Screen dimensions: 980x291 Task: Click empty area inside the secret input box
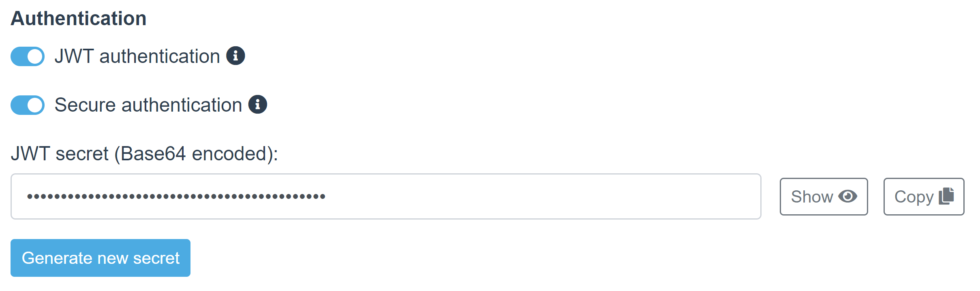point(543,196)
